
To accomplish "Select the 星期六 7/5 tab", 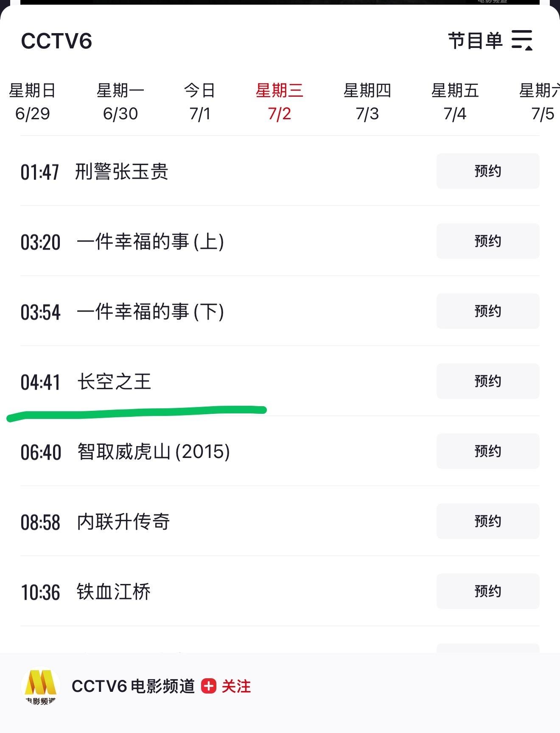I will [x=540, y=102].
